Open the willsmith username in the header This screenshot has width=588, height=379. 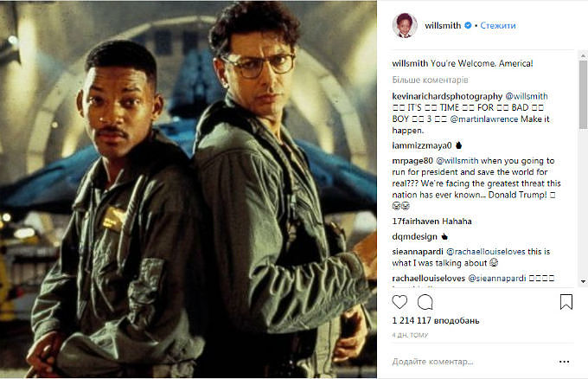point(443,25)
